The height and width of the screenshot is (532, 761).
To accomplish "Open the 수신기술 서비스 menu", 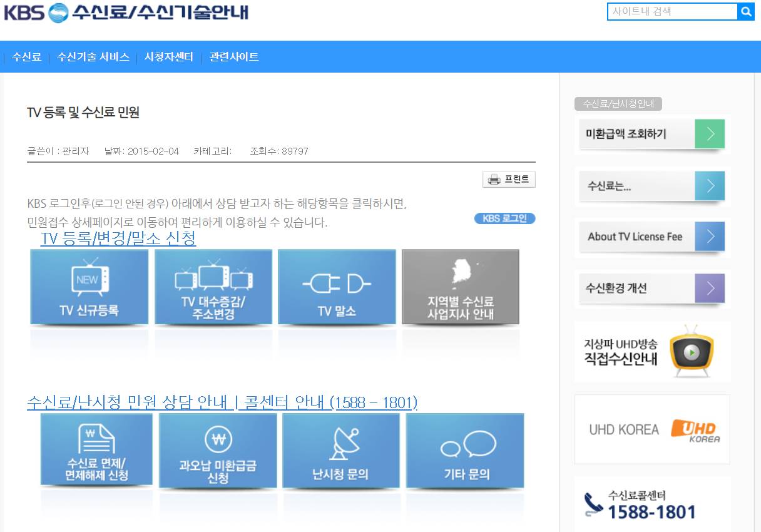I will click(93, 57).
